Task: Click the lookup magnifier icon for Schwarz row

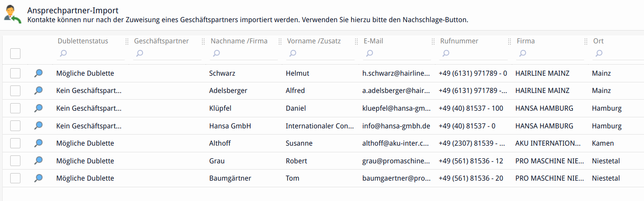Action: [x=39, y=73]
